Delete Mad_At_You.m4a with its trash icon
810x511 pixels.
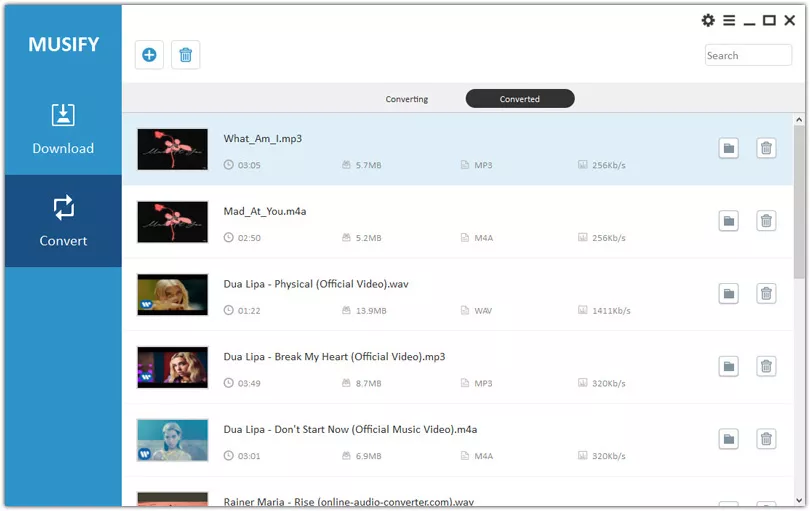click(766, 221)
